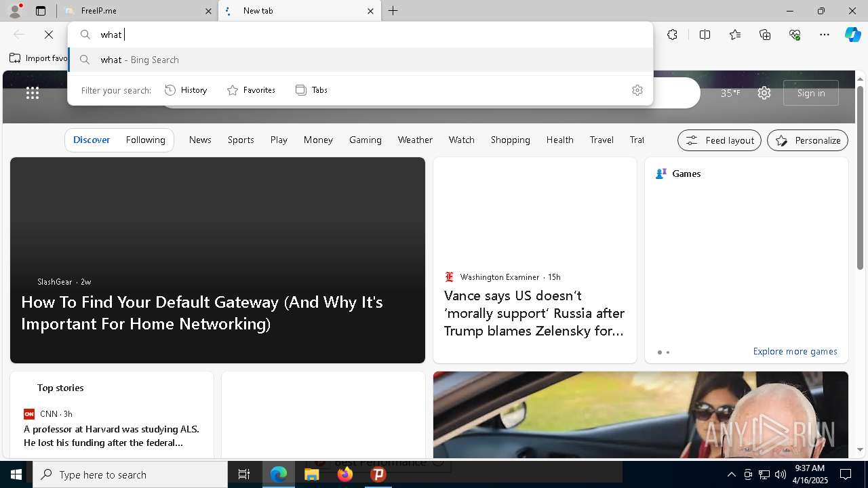Screen dimensions: 868x488
Task: Click Explore more games link
Action: (x=795, y=352)
